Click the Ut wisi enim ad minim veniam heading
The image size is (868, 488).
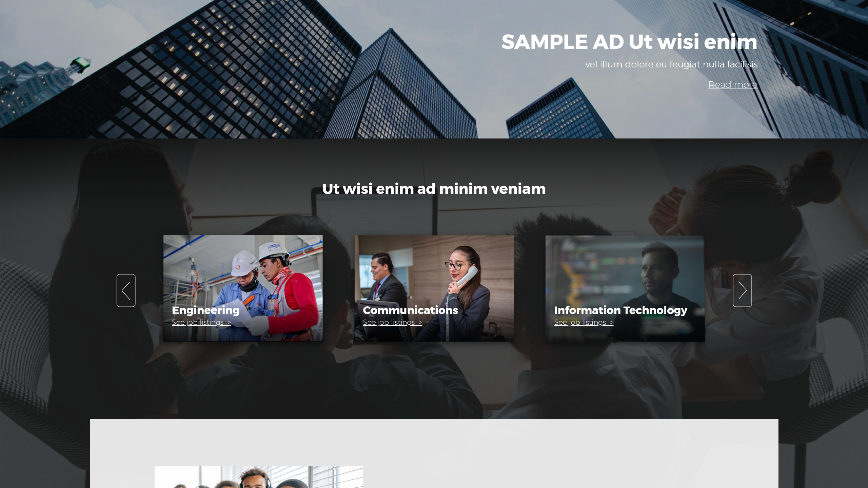click(434, 189)
